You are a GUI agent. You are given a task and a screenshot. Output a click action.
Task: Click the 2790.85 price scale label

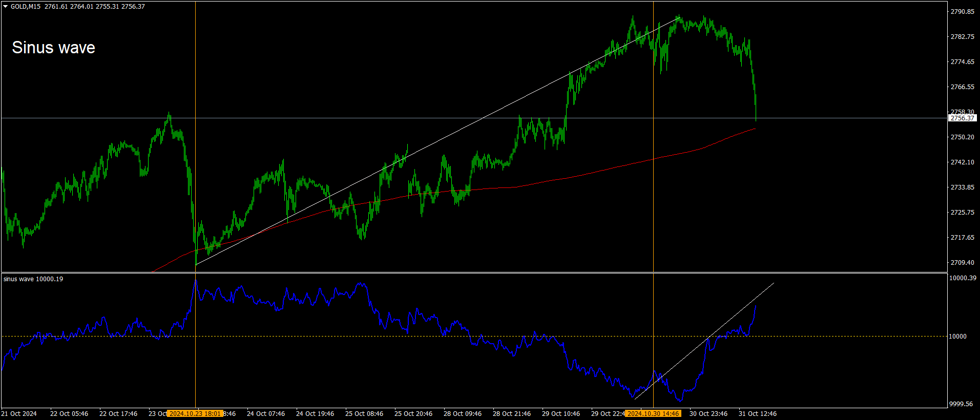coord(963,11)
